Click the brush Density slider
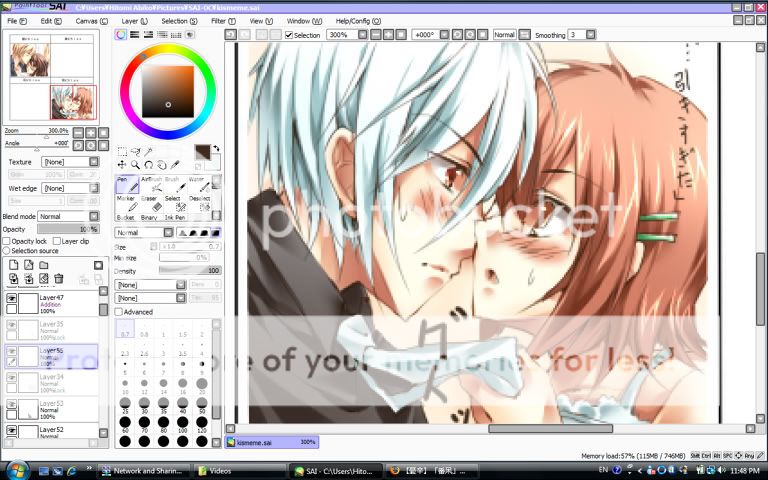 click(190, 270)
